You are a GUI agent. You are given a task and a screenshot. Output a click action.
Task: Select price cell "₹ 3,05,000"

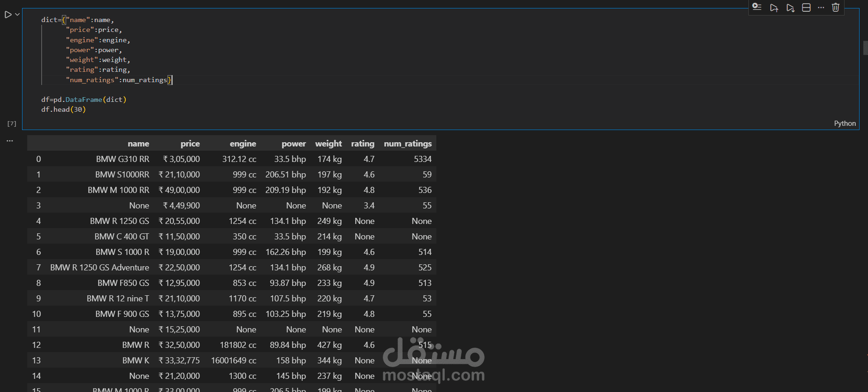tap(181, 159)
